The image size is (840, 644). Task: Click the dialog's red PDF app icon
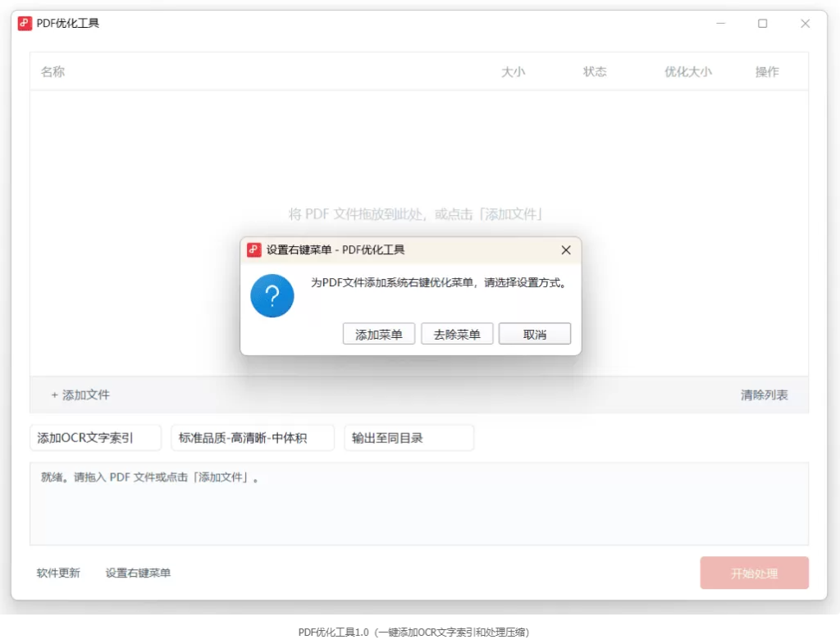tap(254, 249)
